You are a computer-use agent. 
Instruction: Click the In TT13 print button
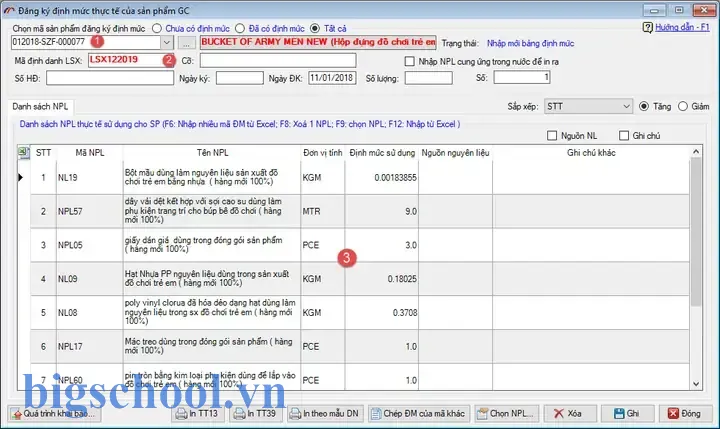(x=197, y=414)
